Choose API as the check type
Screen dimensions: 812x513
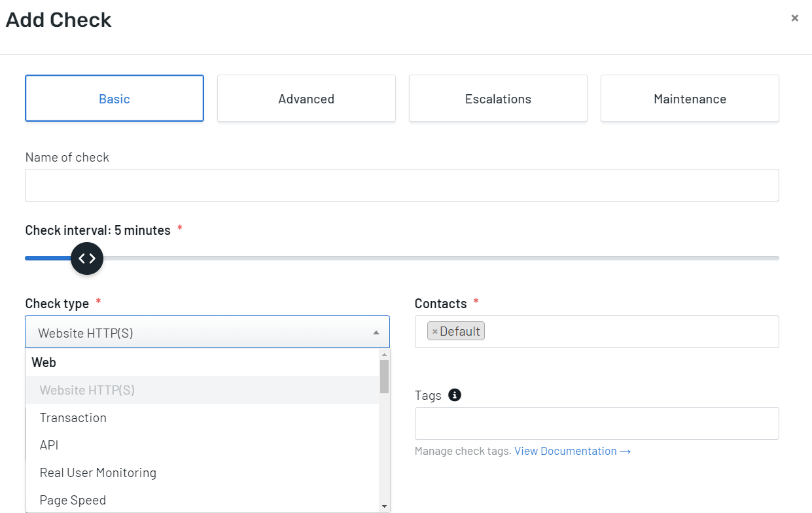pyautogui.click(x=48, y=445)
